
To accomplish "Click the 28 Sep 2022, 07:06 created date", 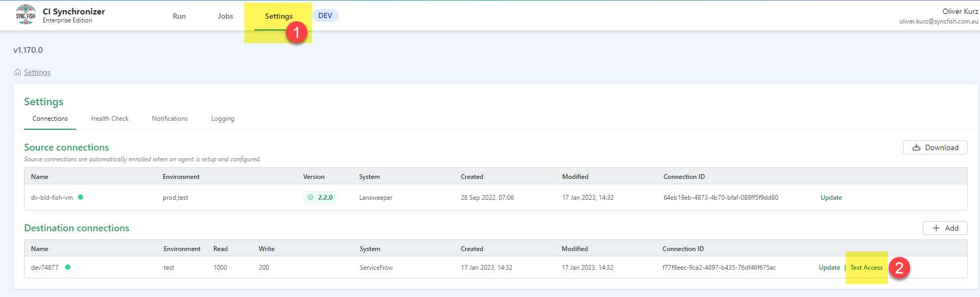I will click(488, 197).
